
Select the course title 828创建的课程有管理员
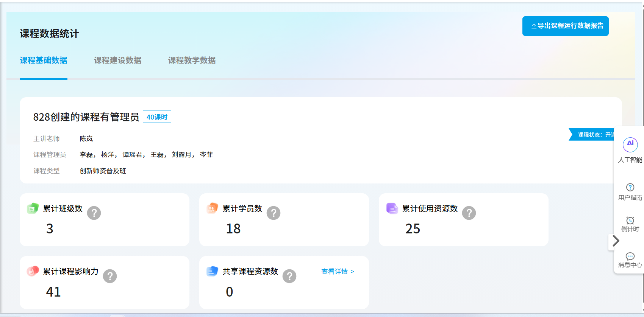86,117
